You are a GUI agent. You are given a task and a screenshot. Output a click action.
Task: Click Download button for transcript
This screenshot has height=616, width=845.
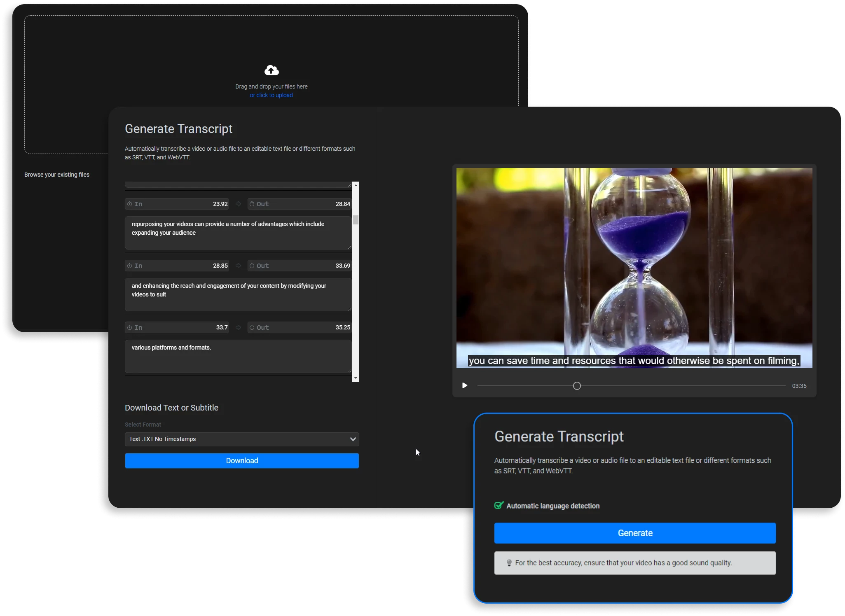242,460
